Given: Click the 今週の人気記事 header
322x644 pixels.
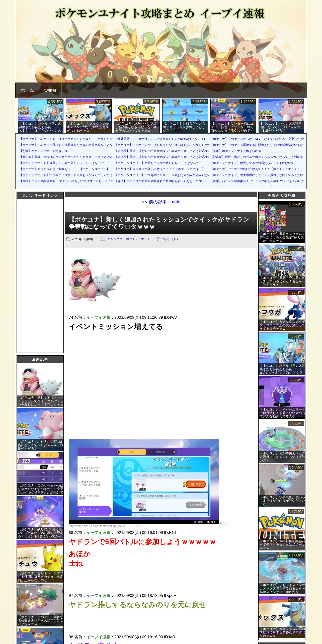Looking at the screenshot, I should point(282,196).
